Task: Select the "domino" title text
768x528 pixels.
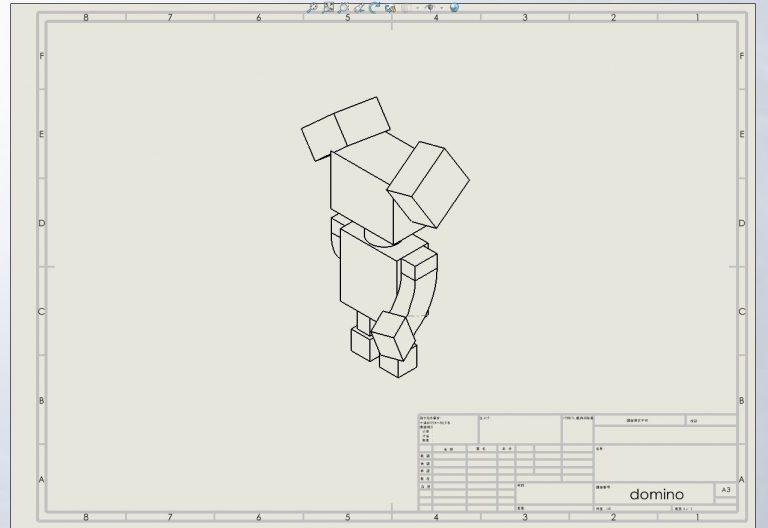Action: coord(656,494)
